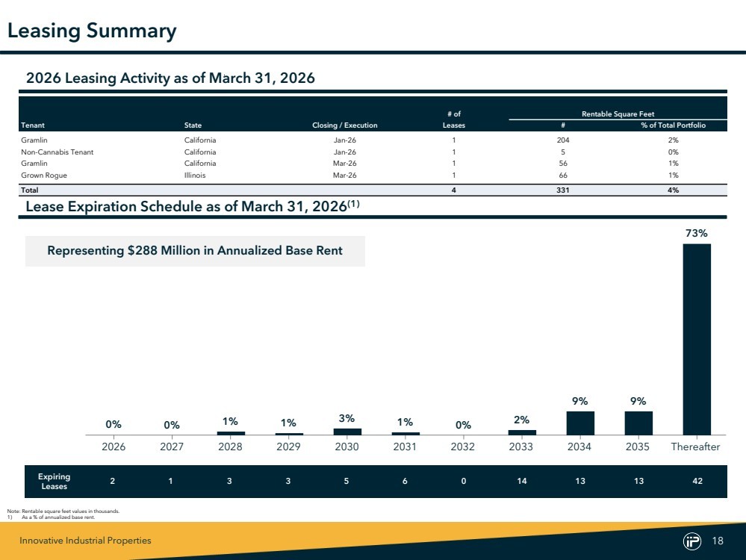Click the 2% data label above 2033
The height and width of the screenshot is (560, 746).
(521, 420)
